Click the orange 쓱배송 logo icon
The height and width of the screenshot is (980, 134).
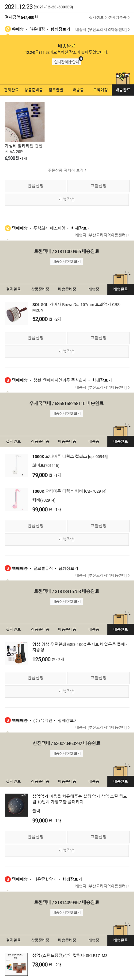point(8,29)
